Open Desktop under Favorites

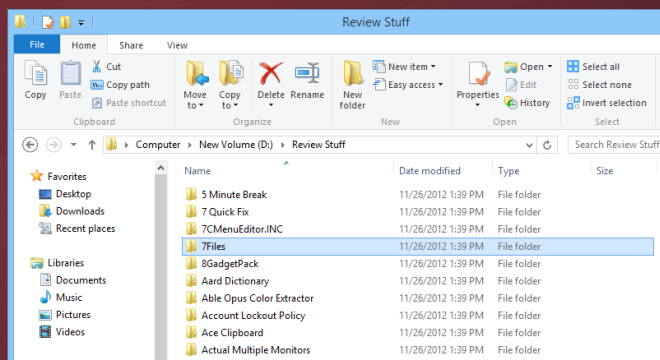pyautogui.click(x=65, y=194)
